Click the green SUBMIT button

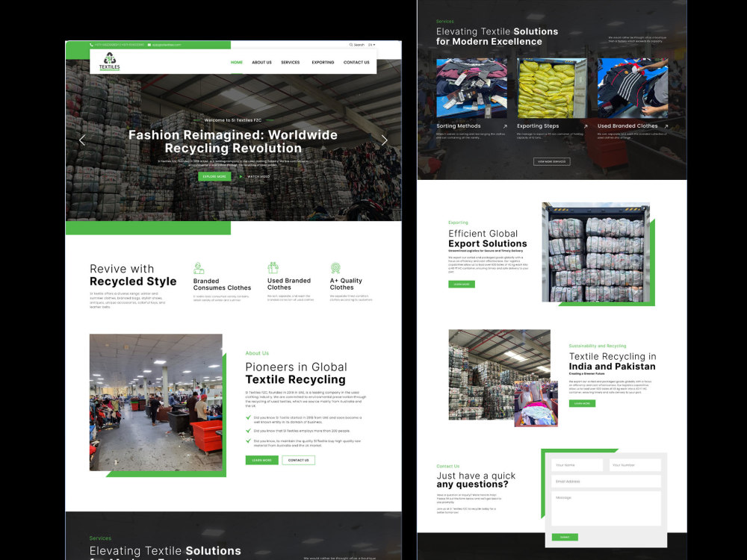coord(565,537)
